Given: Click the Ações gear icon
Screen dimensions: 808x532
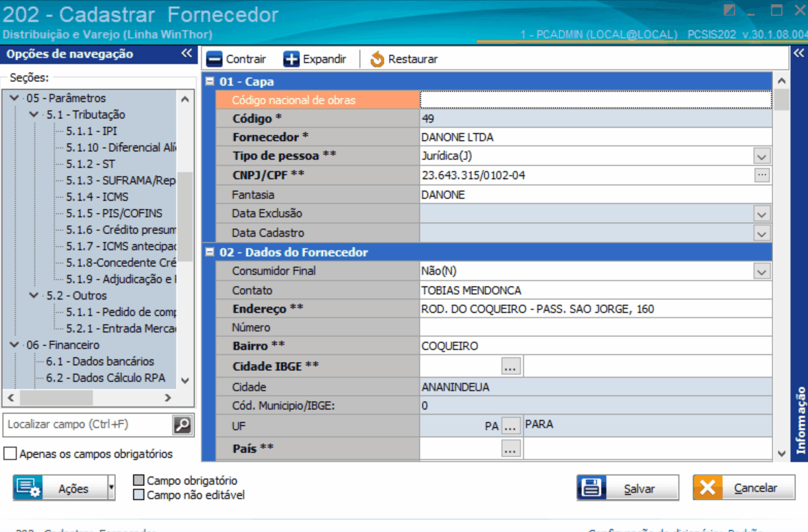Looking at the screenshot, I should click(x=28, y=487).
